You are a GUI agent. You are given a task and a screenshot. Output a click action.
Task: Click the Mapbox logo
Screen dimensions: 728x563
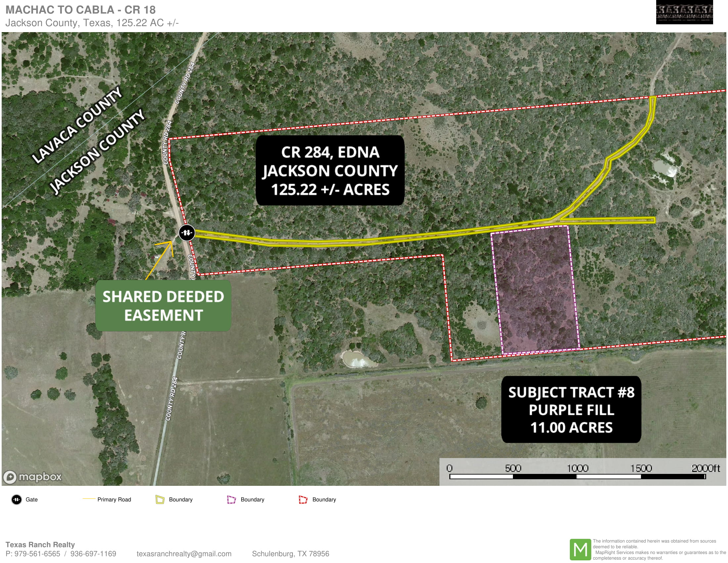pos(32,477)
